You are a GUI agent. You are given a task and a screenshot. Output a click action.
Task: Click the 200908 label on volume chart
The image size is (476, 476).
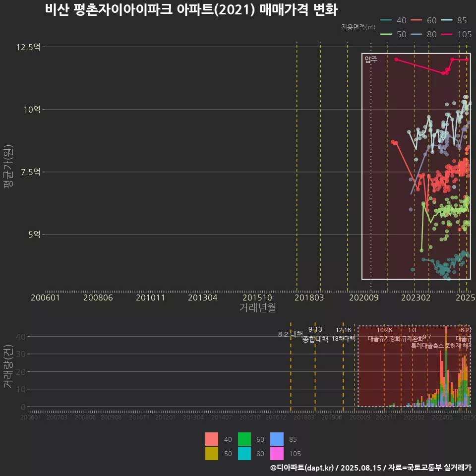[x=111, y=417]
